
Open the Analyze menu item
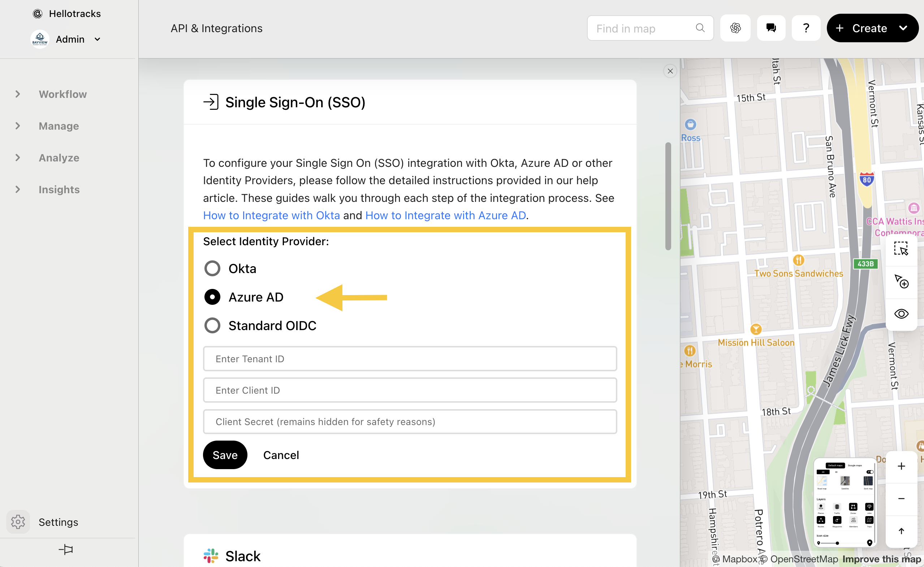[x=59, y=157]
